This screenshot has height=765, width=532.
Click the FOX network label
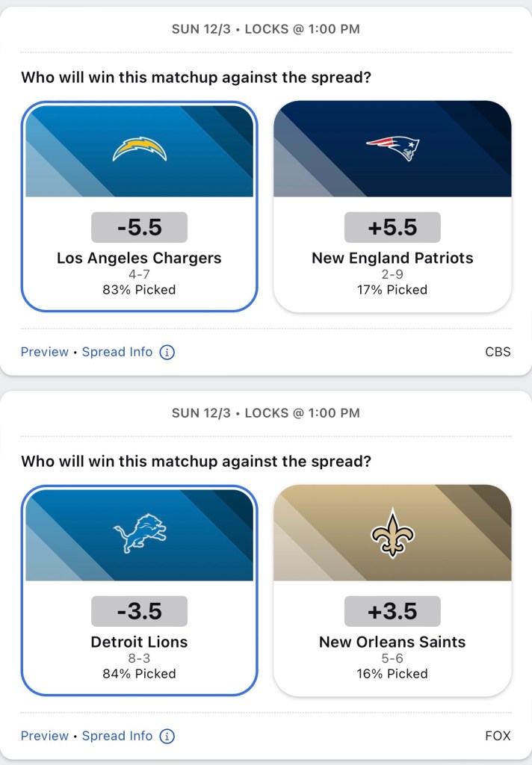(498, 736)
